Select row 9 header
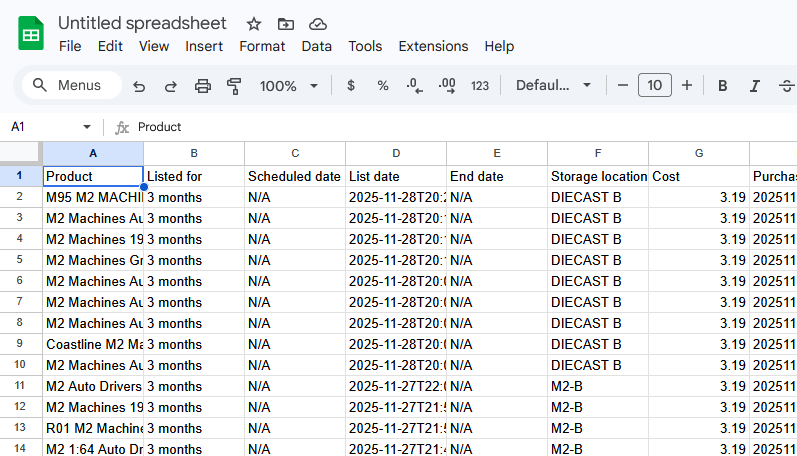Viewport: 797px width, 456px height. tap(19, 344)
